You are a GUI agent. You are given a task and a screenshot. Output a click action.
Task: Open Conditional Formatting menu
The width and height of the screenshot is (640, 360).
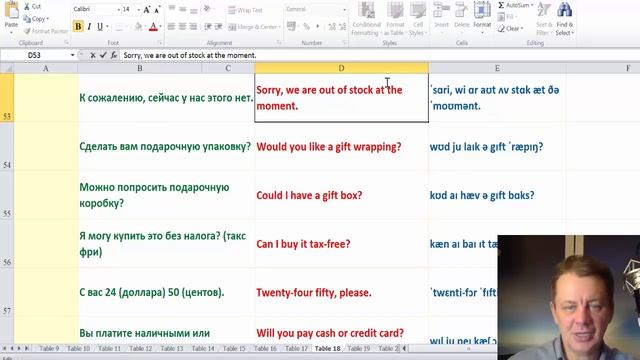(x=366, y=19)
